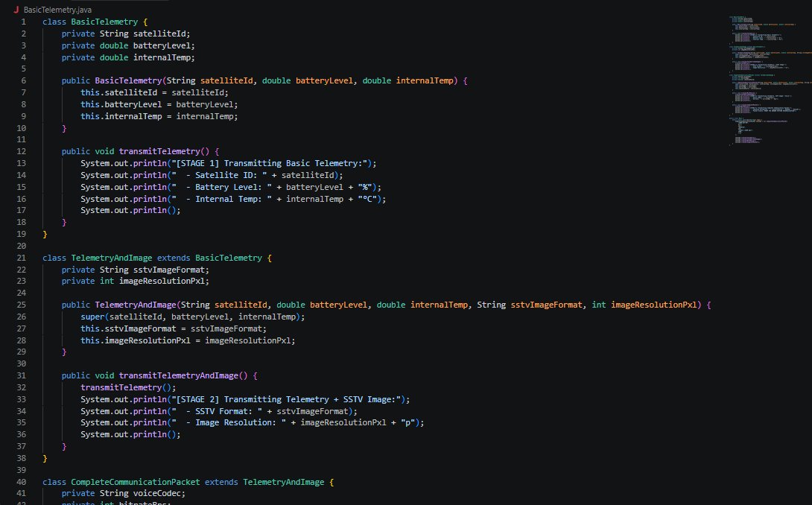Click 'this.sstvImageFormat = sstvImageFormat;' assignment

coord(174,328)
